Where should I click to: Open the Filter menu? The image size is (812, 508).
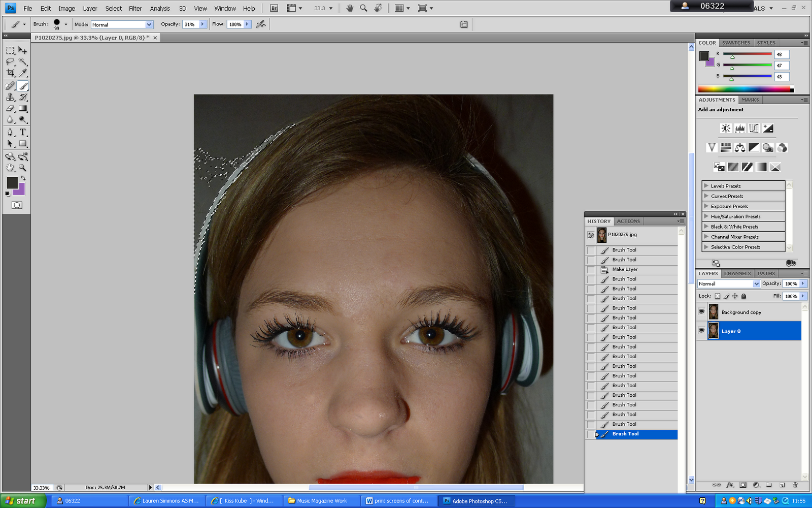click(135, 8)
